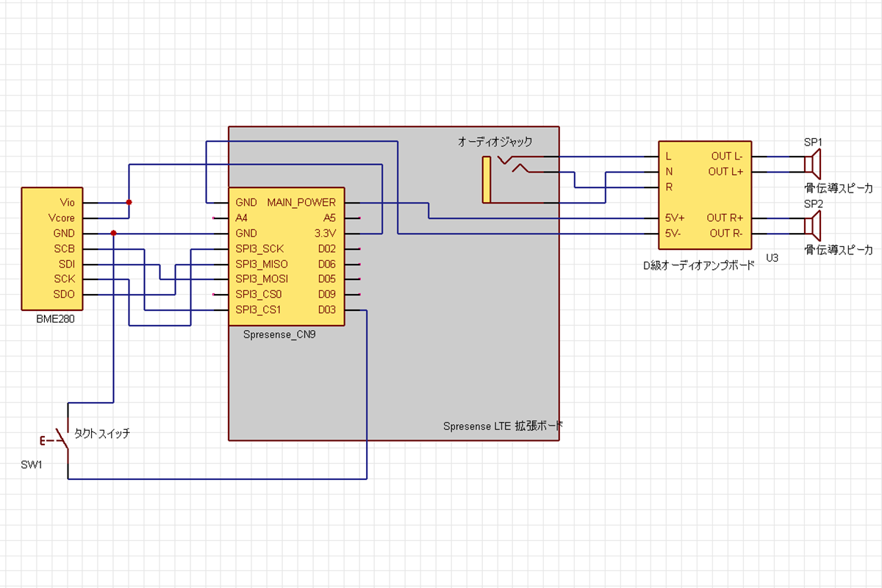Click the OUT L- pin on amplifier
The height and width of the screenshot is (588, 882).
[726, 156]
